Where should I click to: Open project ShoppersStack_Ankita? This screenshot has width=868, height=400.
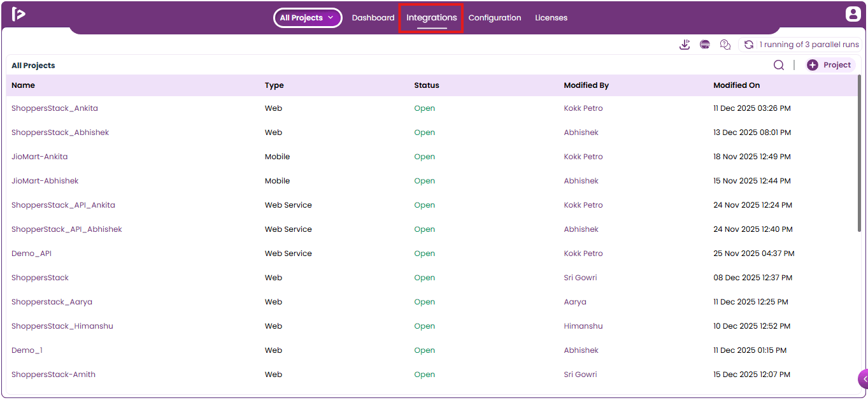pos(55,108)
